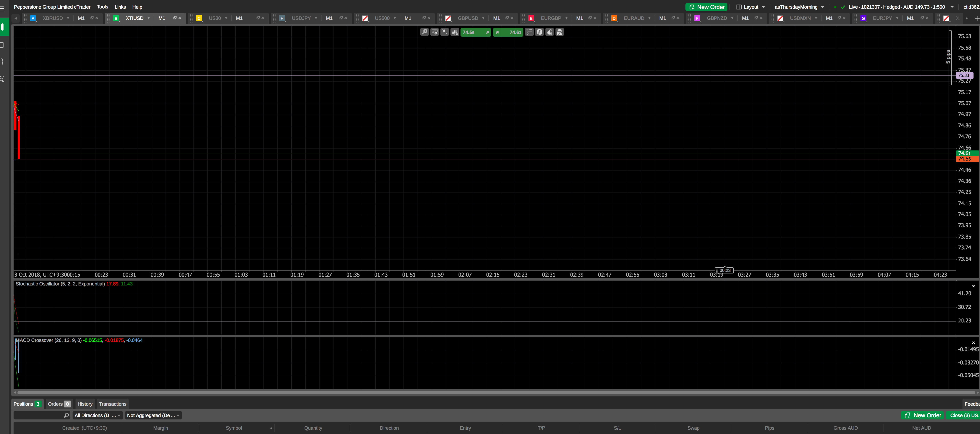Click the A color label on XBRUSD tab
Viewport: 980px width, 434px height.
click(x=33, y=18)
